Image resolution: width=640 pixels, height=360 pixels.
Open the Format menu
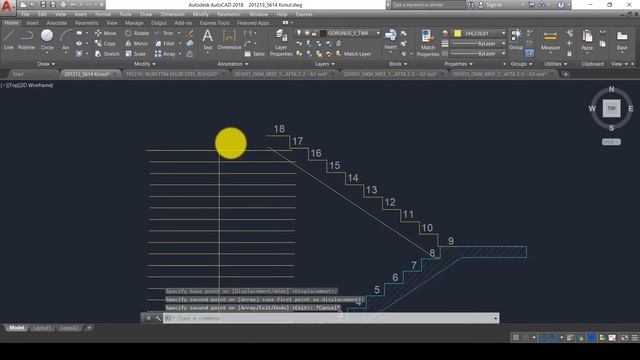(x=103, y=14)
